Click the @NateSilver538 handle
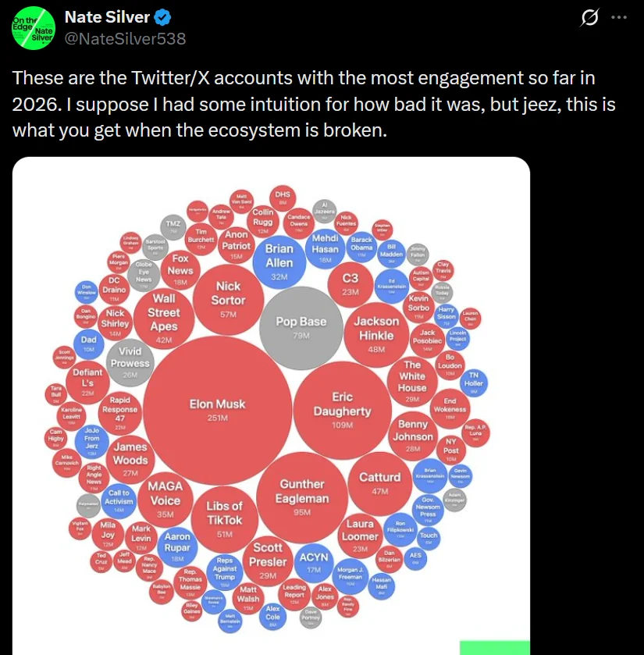The image size is (644, 655). [x=125, y=37]
